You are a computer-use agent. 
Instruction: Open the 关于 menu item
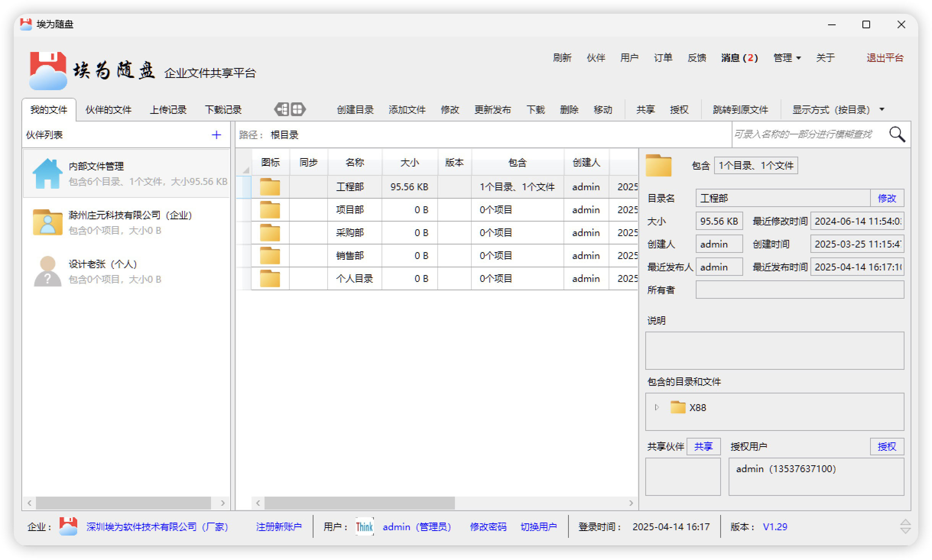[x=825, y=58]
